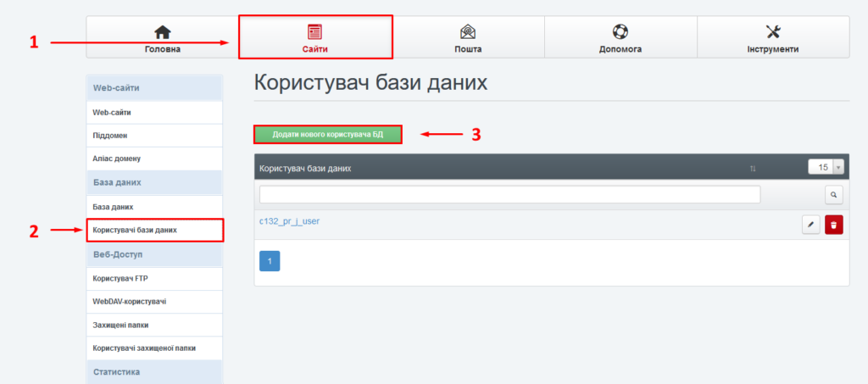This screenshot has width=868, height=384.
Task: Select База даних sidebar item
Action: click(113, 207)
